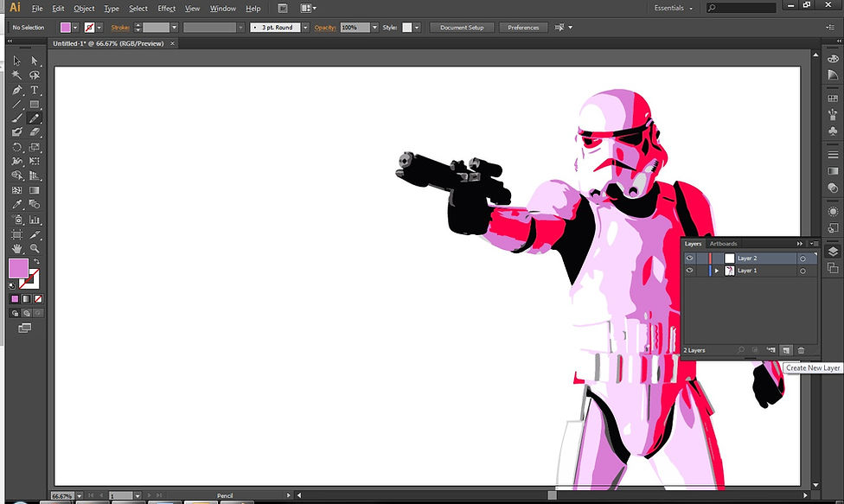844x504 pixels.
Task: Select the Hand tool
Action: pos(16,248)
